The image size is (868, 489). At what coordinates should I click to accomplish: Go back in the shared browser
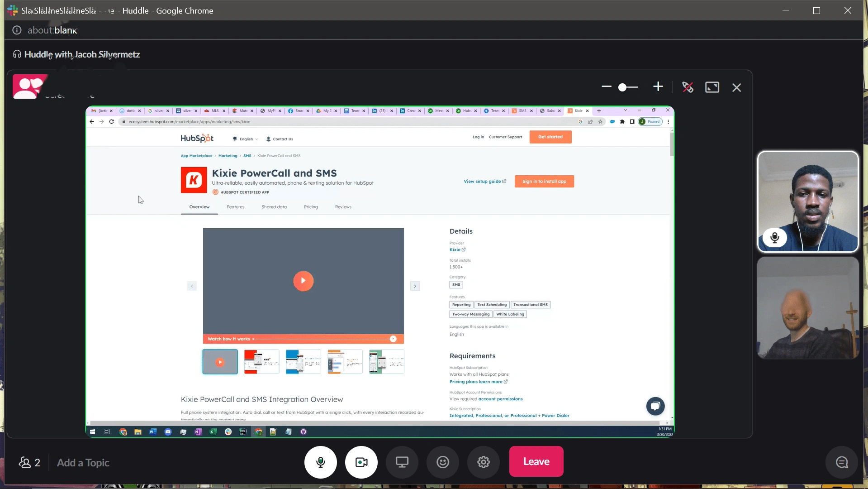92,122
